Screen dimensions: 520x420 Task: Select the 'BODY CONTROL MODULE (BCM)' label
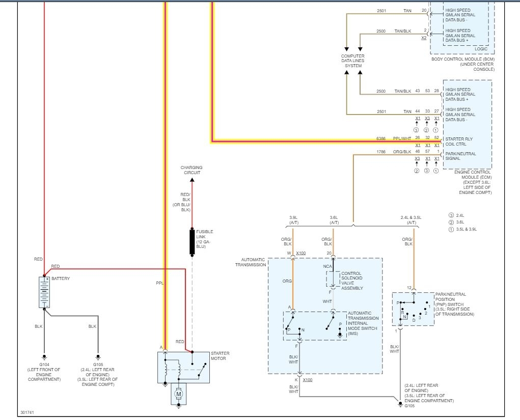tap(463, 59)
